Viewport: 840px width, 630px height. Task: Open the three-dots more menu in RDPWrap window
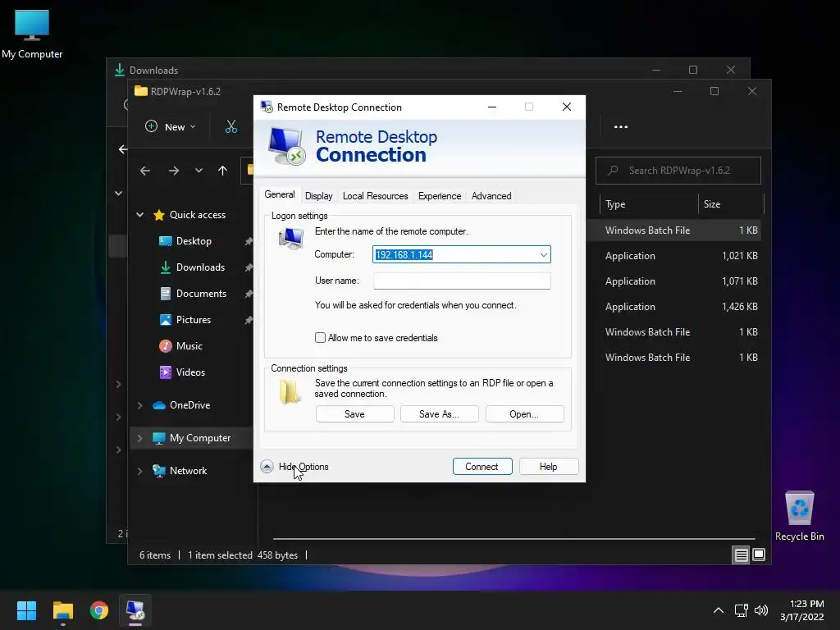[621, 127]
